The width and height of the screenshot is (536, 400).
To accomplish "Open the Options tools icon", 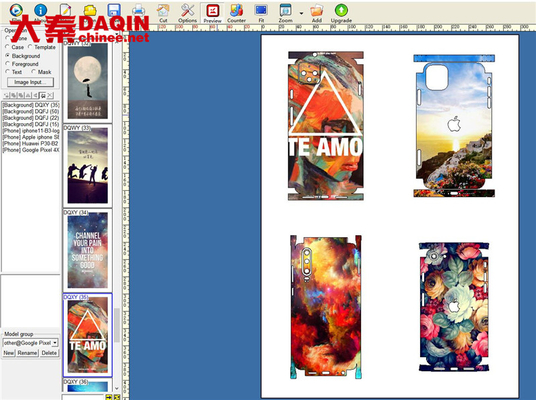I will [x=187, y=13].
